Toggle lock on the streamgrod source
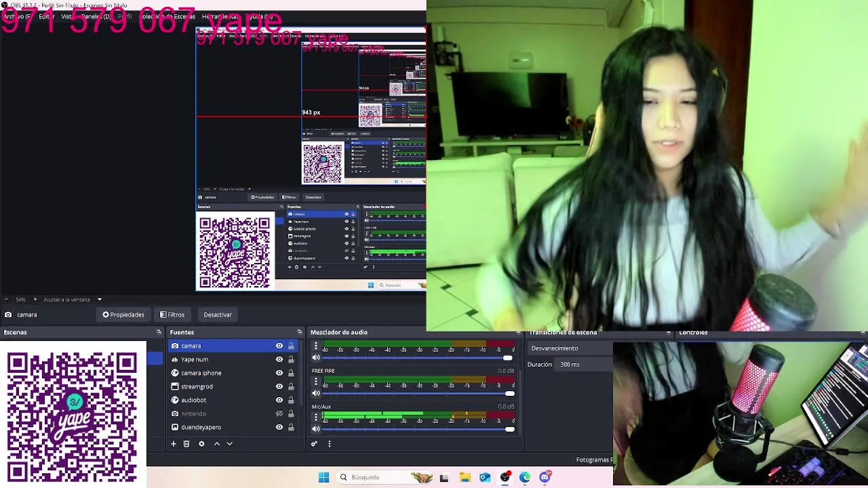This screenshot has height=488, width=868. coord(291,386)
